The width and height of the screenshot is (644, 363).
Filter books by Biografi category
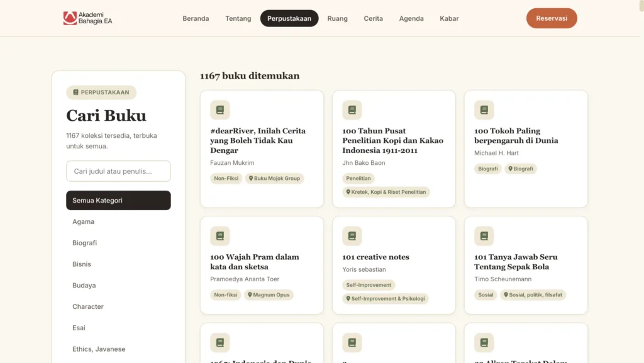pos(118,243)
